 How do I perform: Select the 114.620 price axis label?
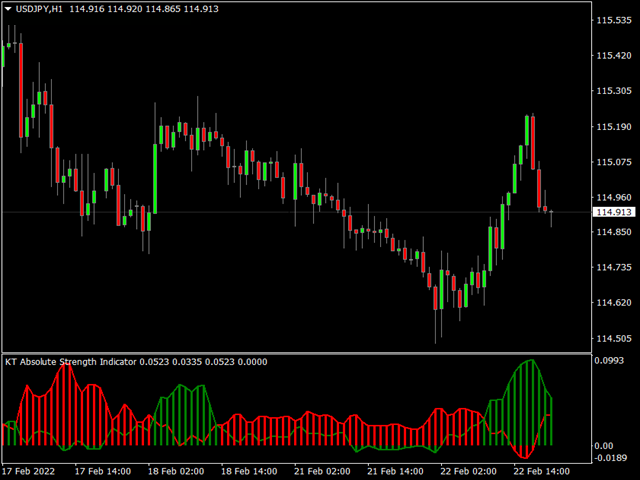click(613, 303)
